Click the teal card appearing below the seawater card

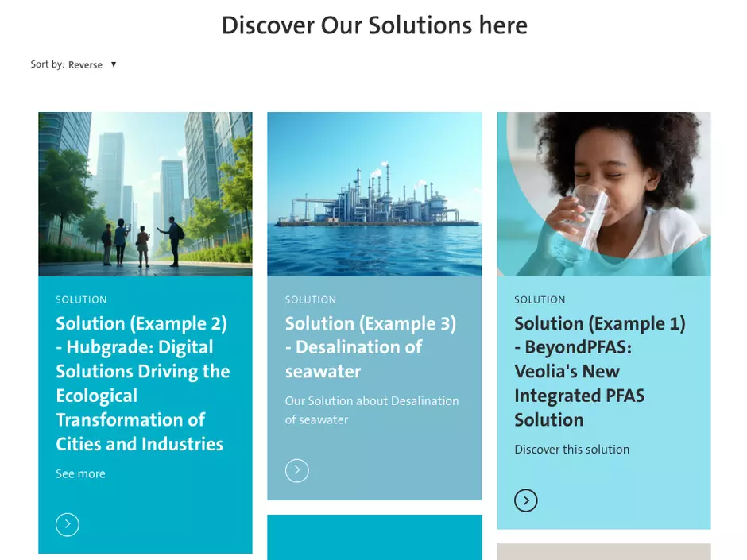(x=374, y=538)
